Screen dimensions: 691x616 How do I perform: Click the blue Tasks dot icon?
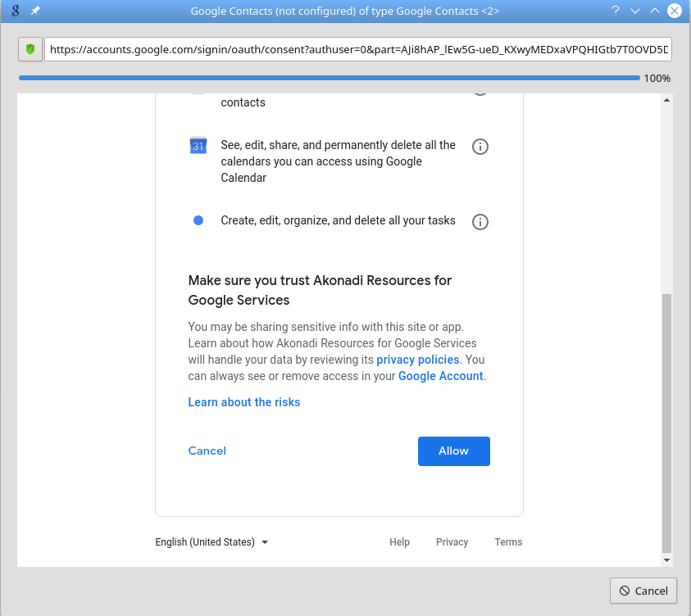coord(198,220)
